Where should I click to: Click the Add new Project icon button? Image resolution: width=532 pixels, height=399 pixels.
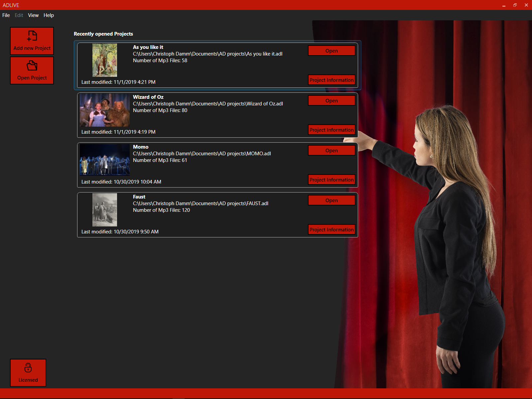coord(32,41)
